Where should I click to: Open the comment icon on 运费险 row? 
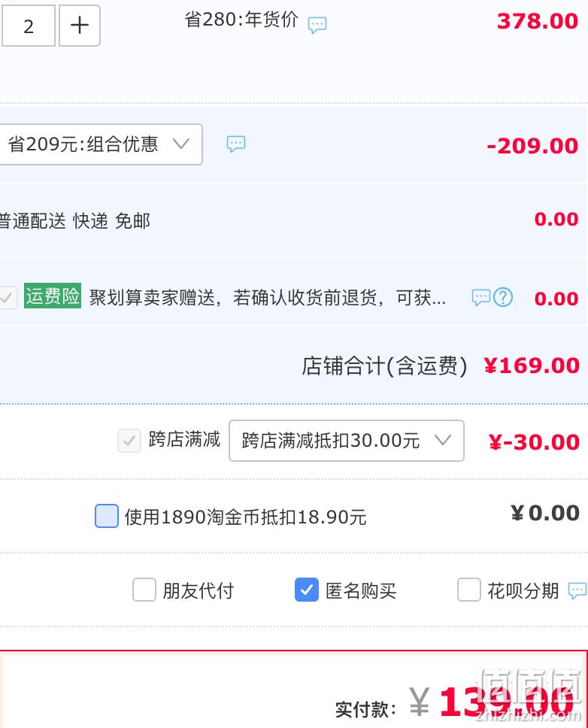click(480, 297)
